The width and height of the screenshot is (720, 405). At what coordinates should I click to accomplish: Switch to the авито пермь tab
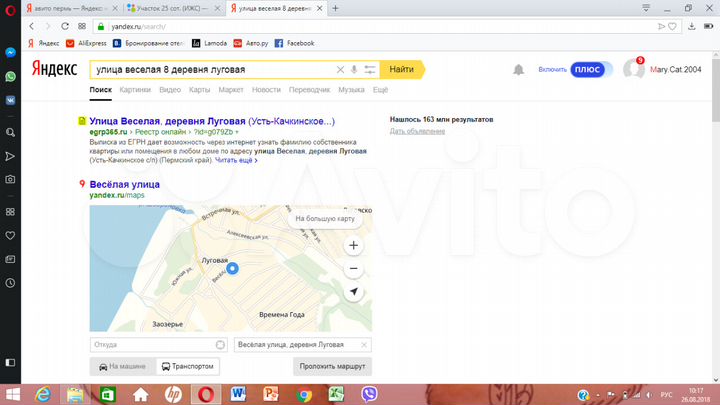(x=72, y=8)
